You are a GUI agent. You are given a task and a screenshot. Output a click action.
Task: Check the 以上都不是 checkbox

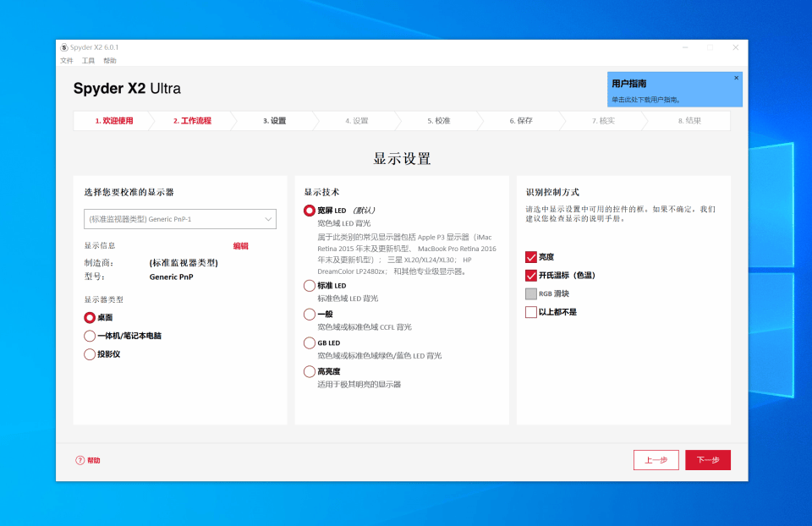click(x=531, y=312)
